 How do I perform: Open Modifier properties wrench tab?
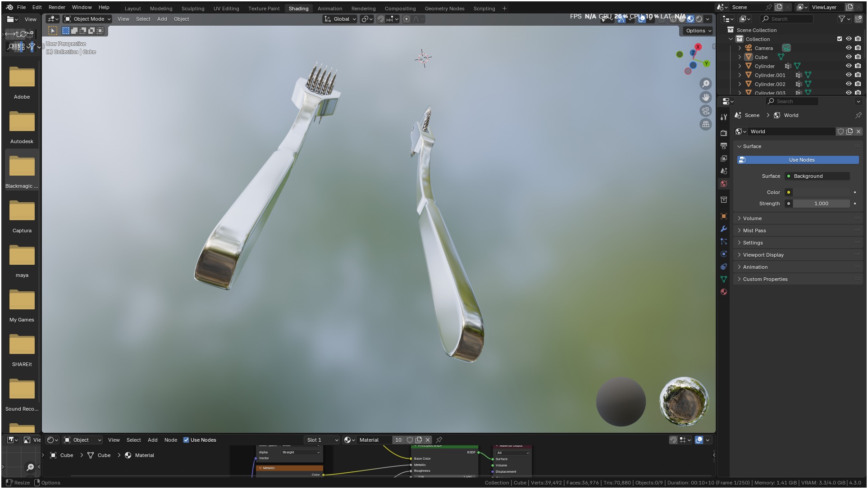[x=724, y=229]
